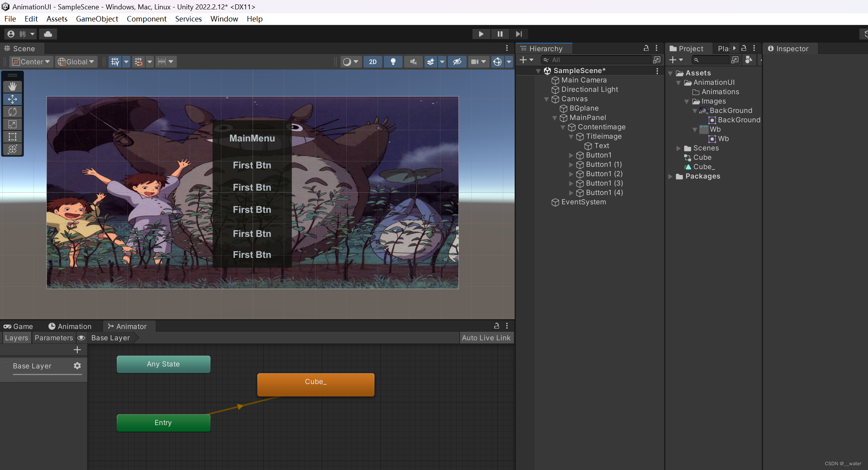
Task: Open scene camera settings
Action: (478, 62)
